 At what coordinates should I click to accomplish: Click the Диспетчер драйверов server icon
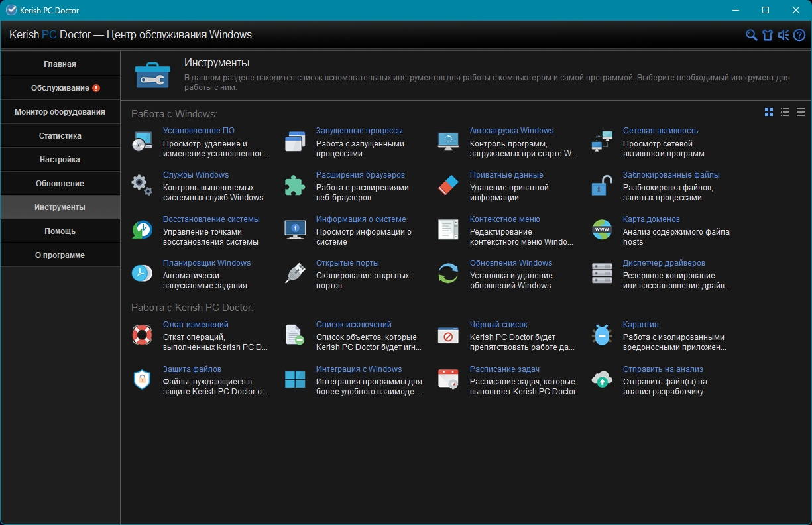[x=602, y=274]
